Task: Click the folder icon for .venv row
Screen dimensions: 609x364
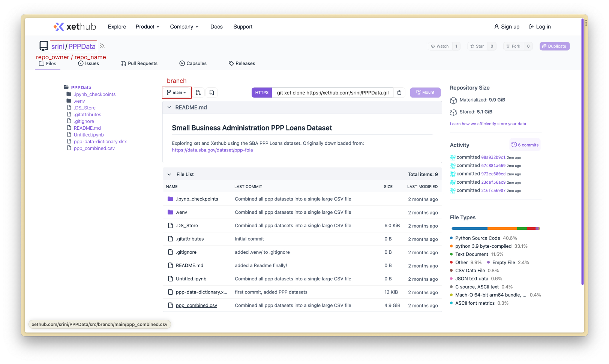Action: pyautogui.click(x=170, y=212)
